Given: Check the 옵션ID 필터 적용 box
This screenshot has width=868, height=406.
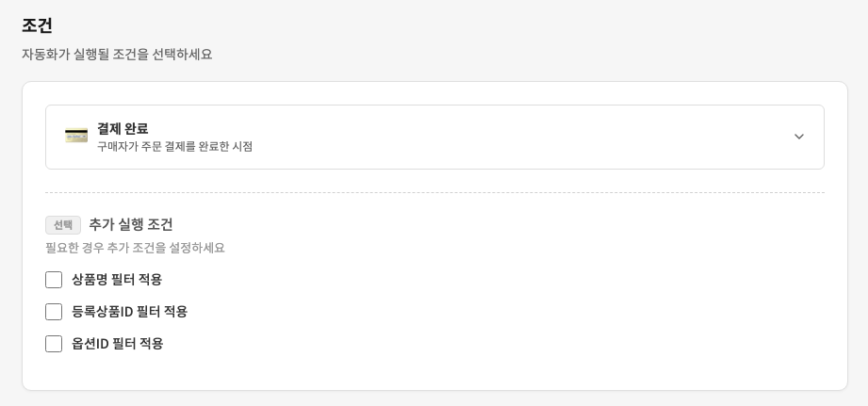Looking at the screenshot, I should (x=54, y=344).
